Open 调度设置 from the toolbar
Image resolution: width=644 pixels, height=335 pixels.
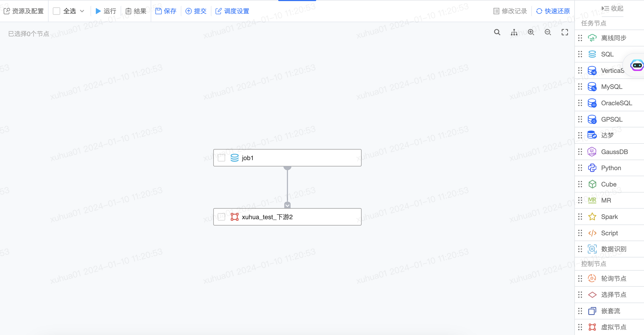(x=232, y=11)
